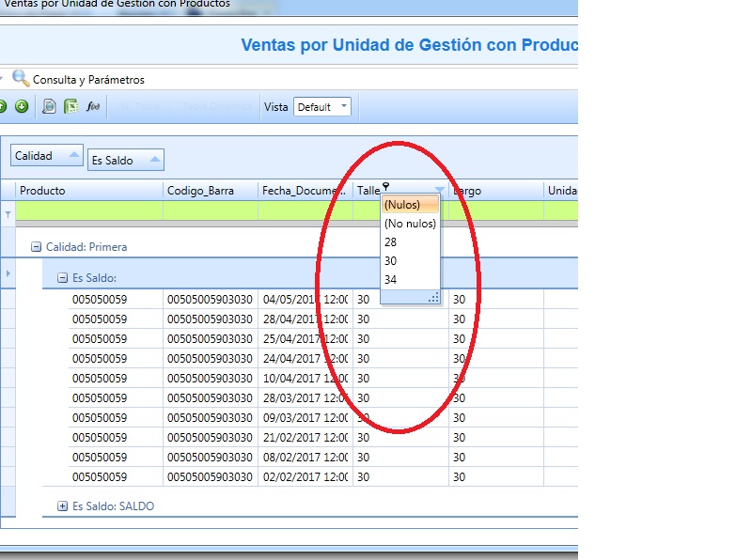The height and width of the screenshot is (560, 752).
Task: Export grid with the Excel icon
Action: (71, 106)
